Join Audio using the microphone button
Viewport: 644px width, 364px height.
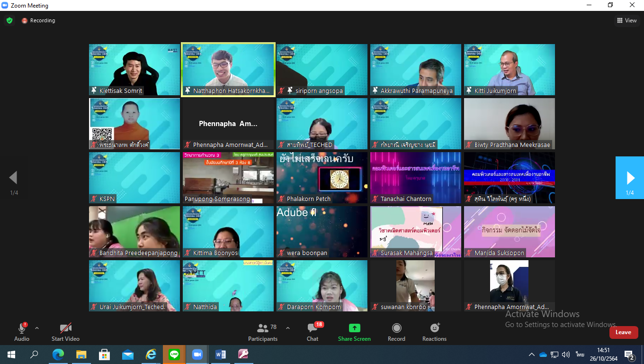[22, 332]
